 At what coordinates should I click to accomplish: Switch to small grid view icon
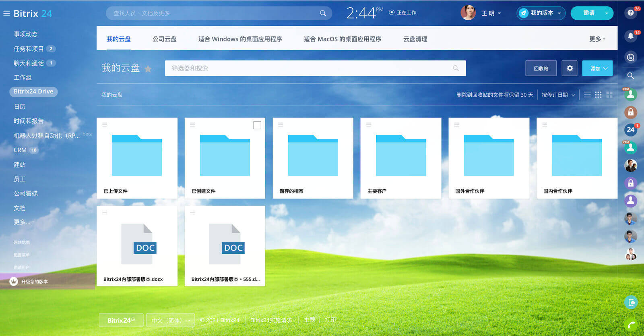(599, 95)
